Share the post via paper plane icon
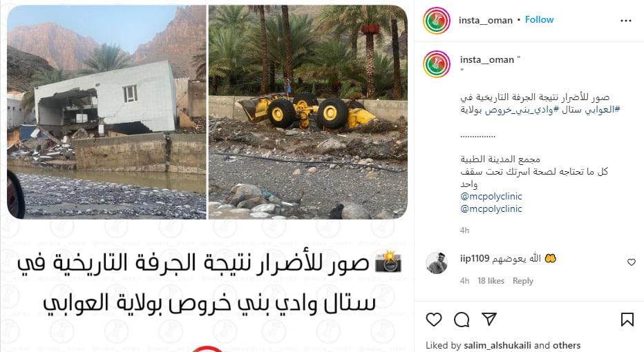Image resolution: width=644 pixels, height=352 pixels. tap(489, 319)
